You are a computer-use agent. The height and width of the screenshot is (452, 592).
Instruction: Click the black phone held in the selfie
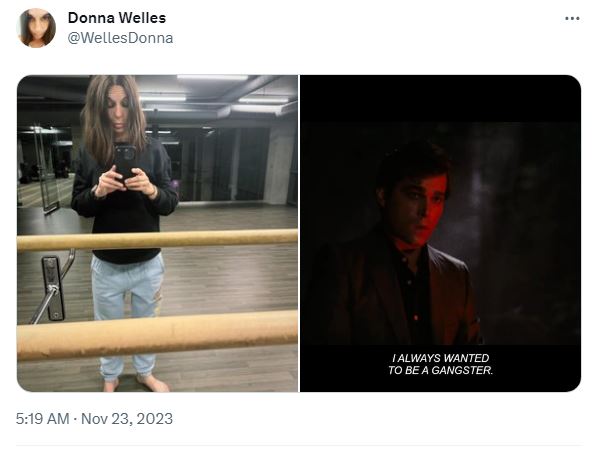click(x=125, y=163)
